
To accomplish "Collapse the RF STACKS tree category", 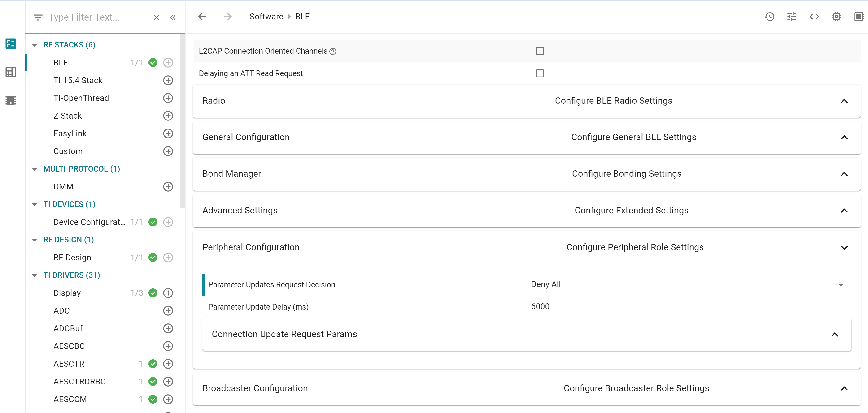I will pos(34,44).
